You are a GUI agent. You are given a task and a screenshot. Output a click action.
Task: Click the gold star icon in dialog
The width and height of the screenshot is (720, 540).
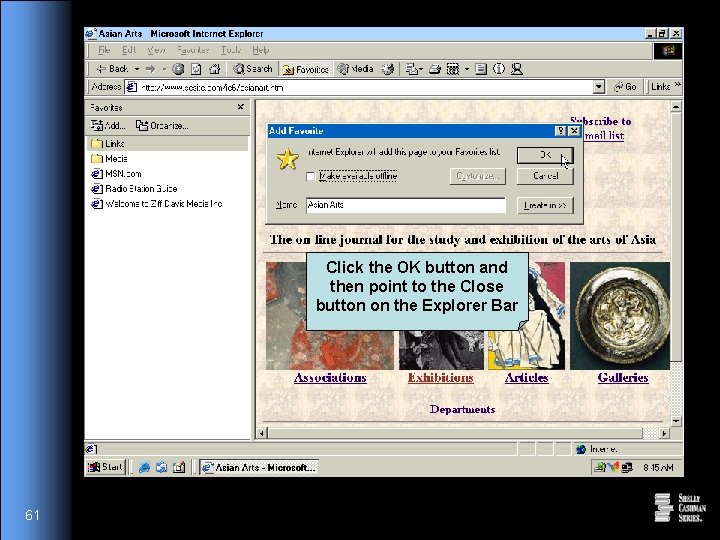[287, 159]
